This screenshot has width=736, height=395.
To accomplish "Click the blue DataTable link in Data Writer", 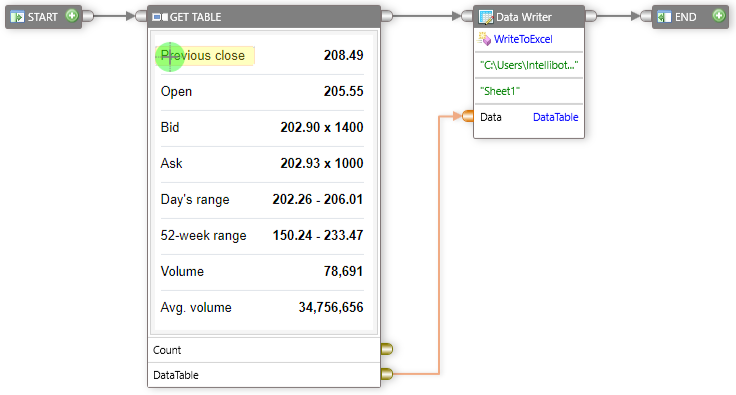I will [555, 117].
